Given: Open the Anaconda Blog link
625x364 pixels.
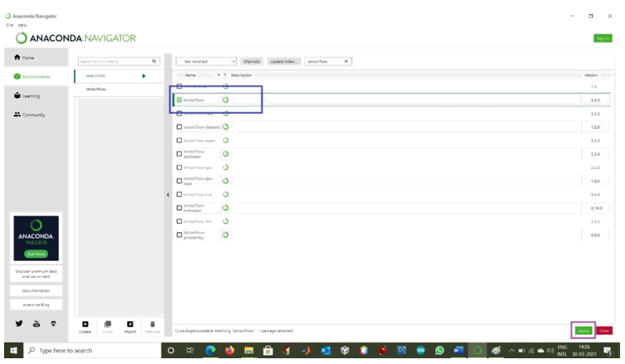Looking at the screenshot, I should (36, 305).
